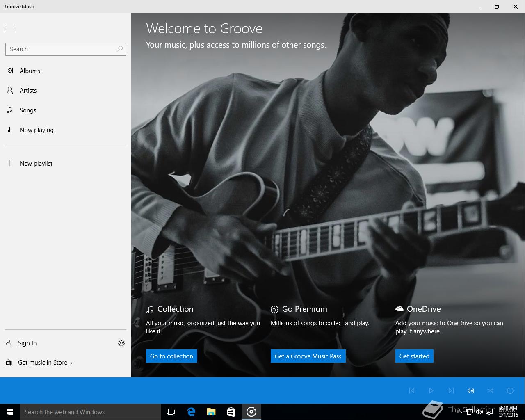Click the chevron next to Get music in Store

point(71,363)
